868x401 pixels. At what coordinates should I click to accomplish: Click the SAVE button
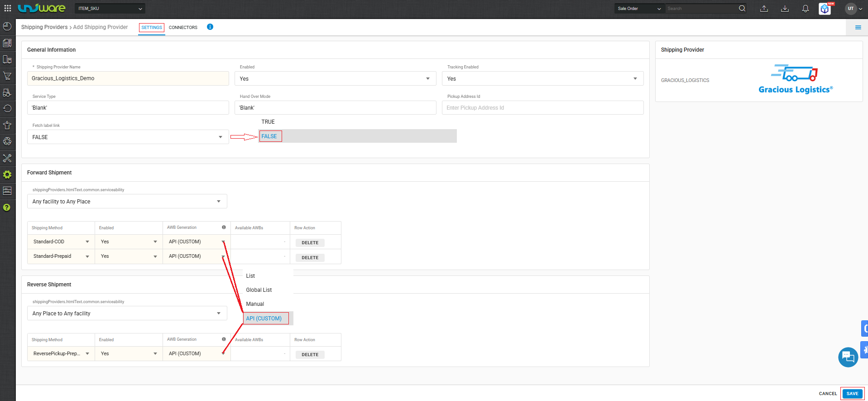[x=852, y=394]
